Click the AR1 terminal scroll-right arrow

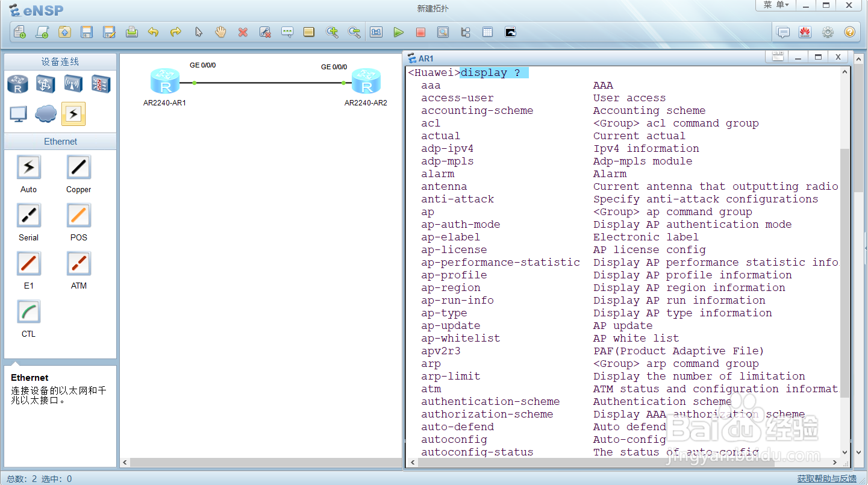pyautogui.click(x=834, y=462)
